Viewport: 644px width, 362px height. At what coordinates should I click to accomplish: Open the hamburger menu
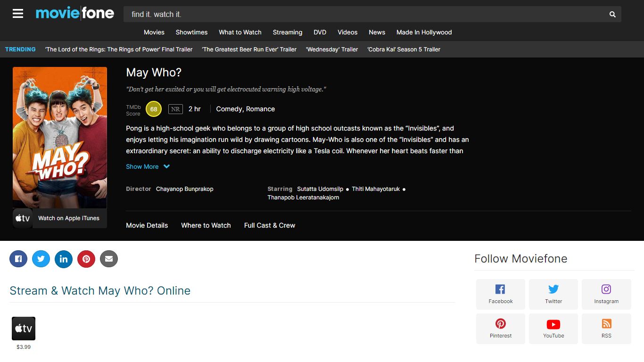click(x=18, y=14)
